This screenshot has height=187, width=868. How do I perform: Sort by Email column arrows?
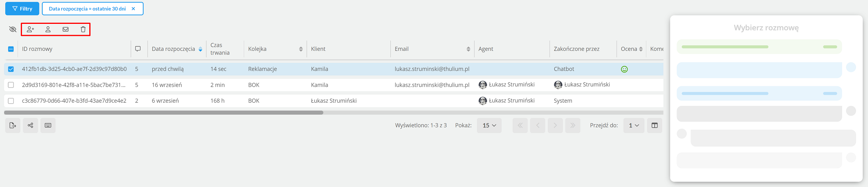pos(468,49)
